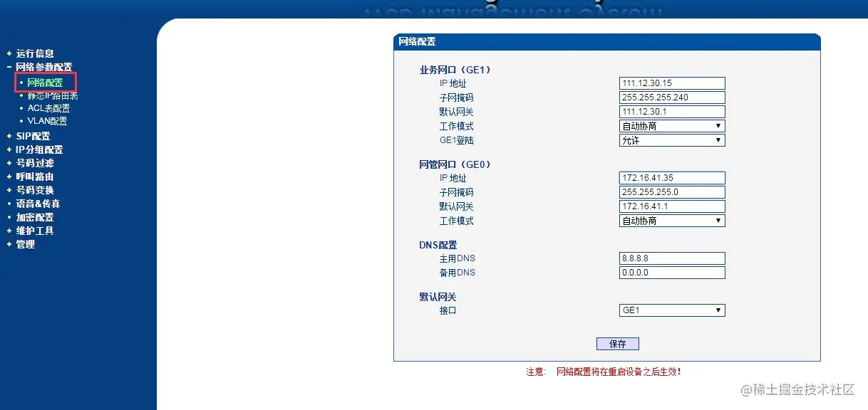Open the GE1登陆 permission dropdown
868x410 pixels.
671,140
